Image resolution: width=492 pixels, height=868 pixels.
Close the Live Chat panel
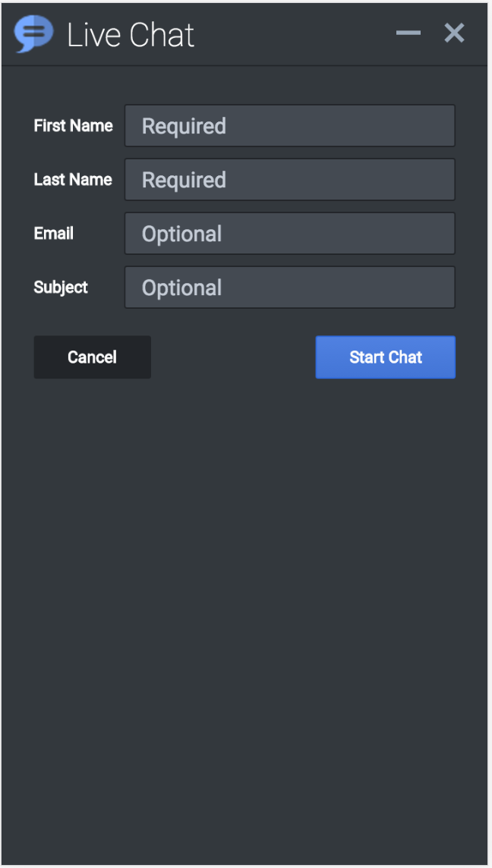point(454,33)
